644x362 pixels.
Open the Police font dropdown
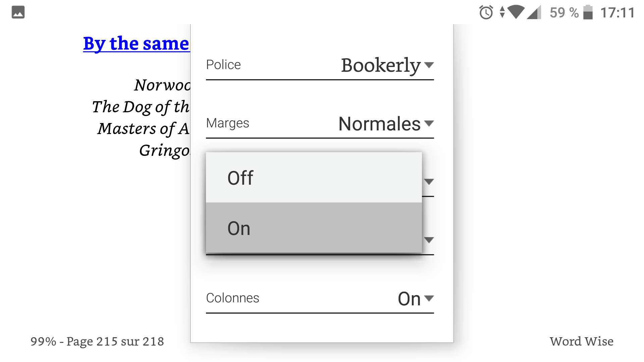point(379,65)
